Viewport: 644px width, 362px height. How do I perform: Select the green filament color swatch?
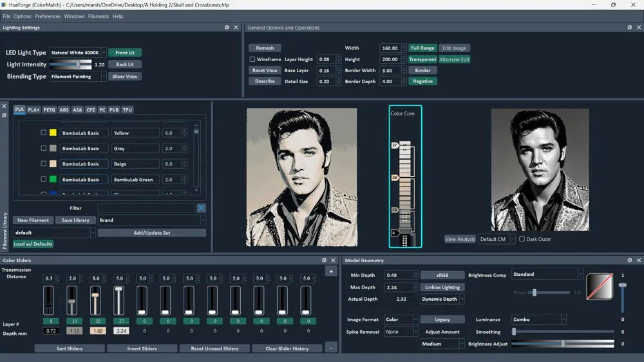tap(53, 179)
